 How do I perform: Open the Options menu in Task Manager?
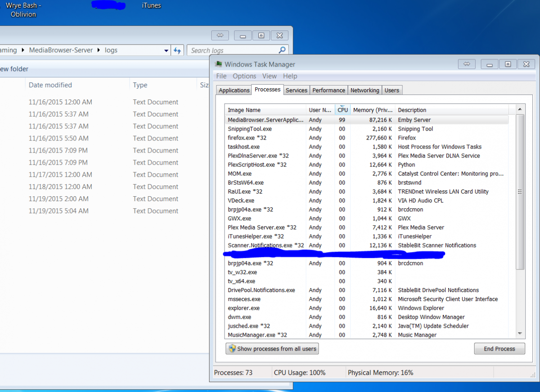coord(244,76)
